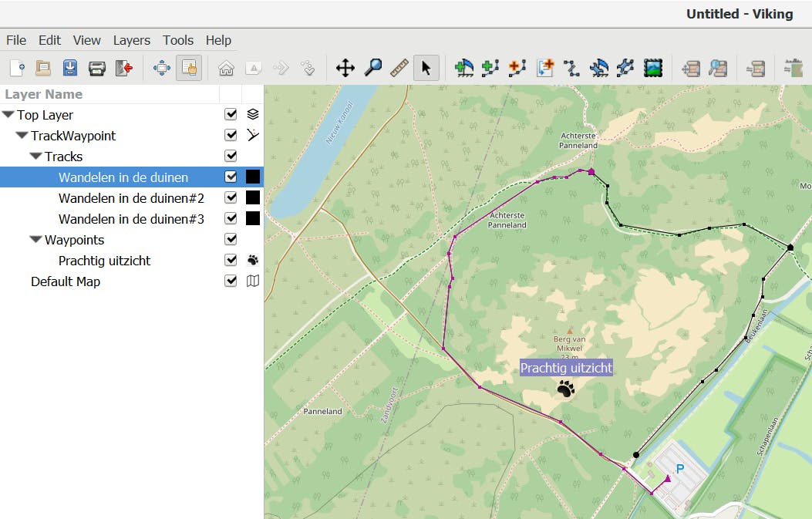This screenshot has height=519, width=812.
Task: Toggle visibility checkbox for Prachtig uitzicht
Action: point(230,261)
